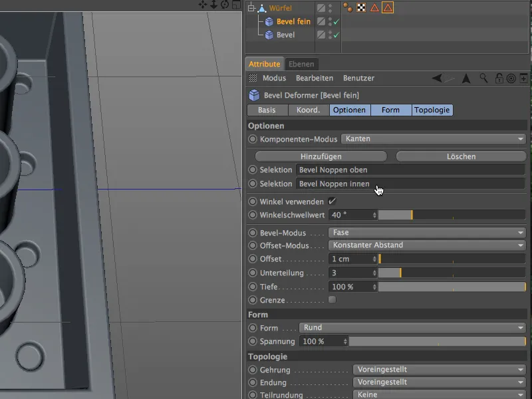Select the checkerboard texture tag on Würfel
The image size is (532, 399).
pos(361,7)
